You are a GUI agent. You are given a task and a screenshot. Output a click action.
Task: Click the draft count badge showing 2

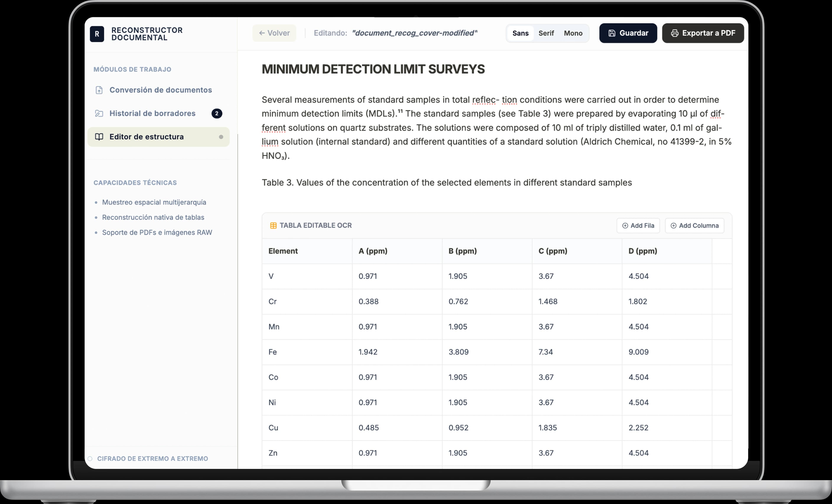(x=217, y=113)
